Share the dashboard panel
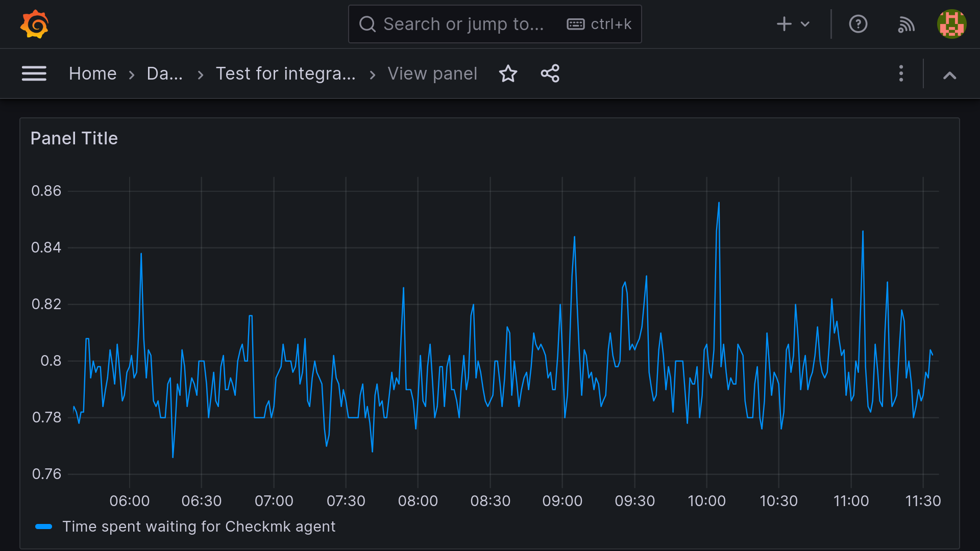980x551 pixels. click(x=550, y=73)
